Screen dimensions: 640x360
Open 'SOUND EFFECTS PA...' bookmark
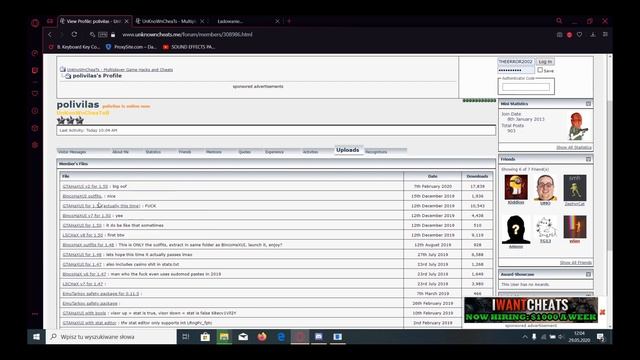(189, 47)
